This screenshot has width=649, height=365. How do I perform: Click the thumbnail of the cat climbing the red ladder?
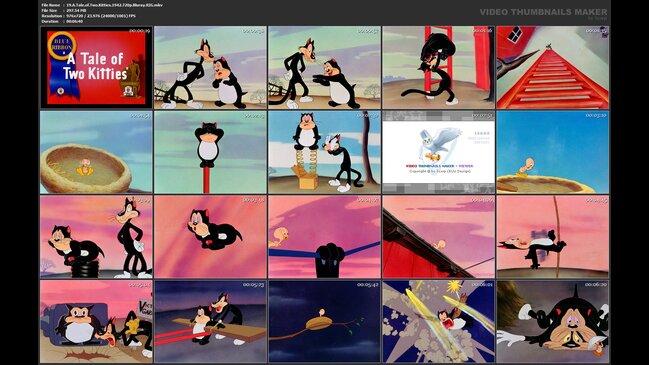pos(438,67)
